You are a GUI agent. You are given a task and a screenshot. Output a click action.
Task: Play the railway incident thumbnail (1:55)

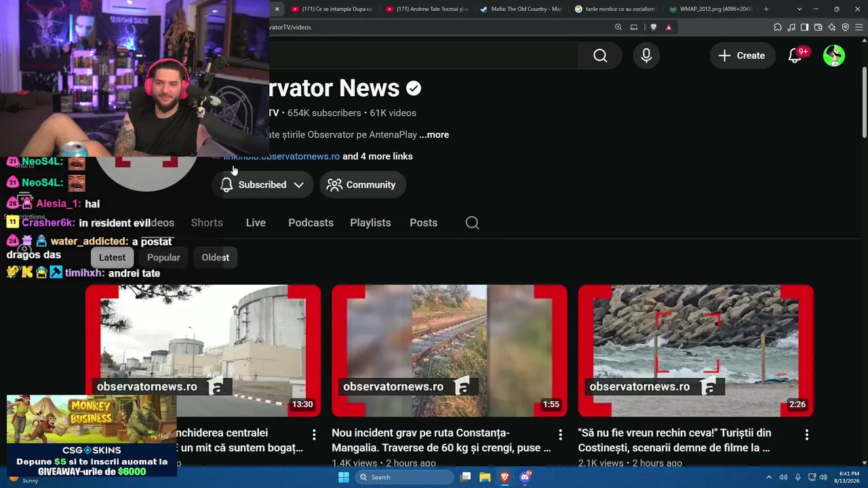pos(449,350)
